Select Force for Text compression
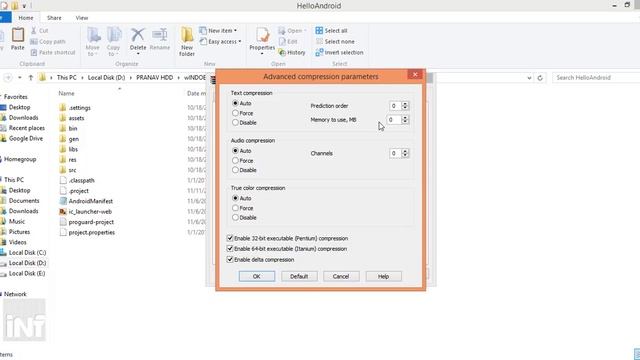The height and width of the screenshot is (360, 640). pyautogui.click(x=236, y=113)
